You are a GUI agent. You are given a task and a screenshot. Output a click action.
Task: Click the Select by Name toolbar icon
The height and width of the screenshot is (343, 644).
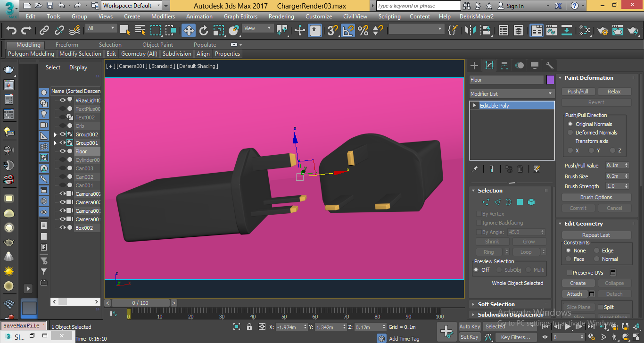(x=140, y=31)
